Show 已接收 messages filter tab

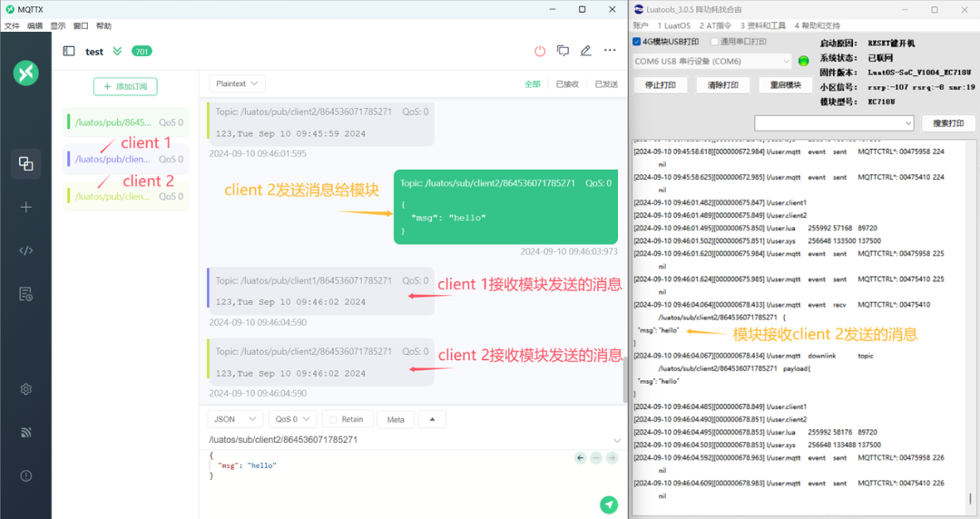[x=567, y=83]
